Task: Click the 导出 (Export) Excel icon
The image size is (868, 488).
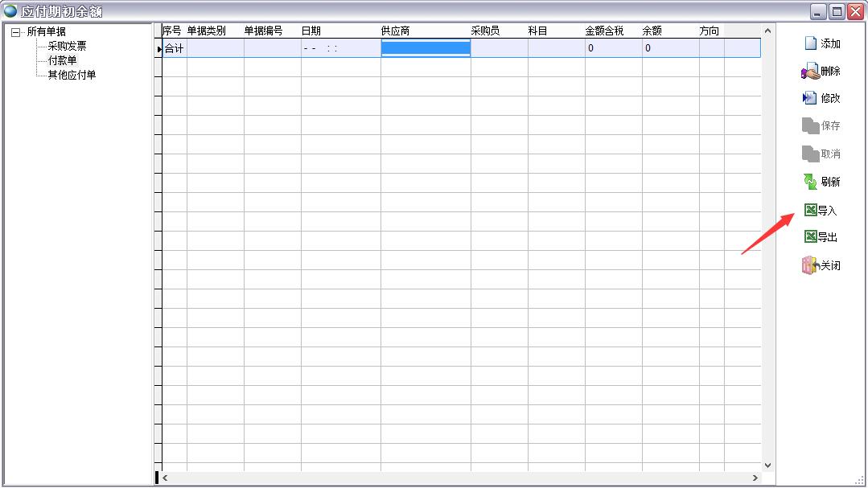Action: point(811,237)
